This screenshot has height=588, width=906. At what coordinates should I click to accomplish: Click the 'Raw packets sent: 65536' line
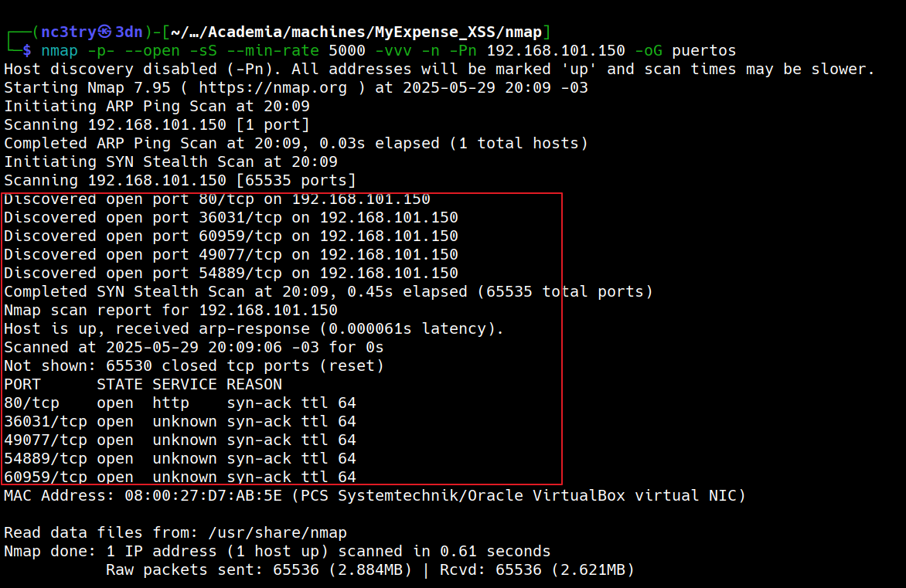pos(370,569)
